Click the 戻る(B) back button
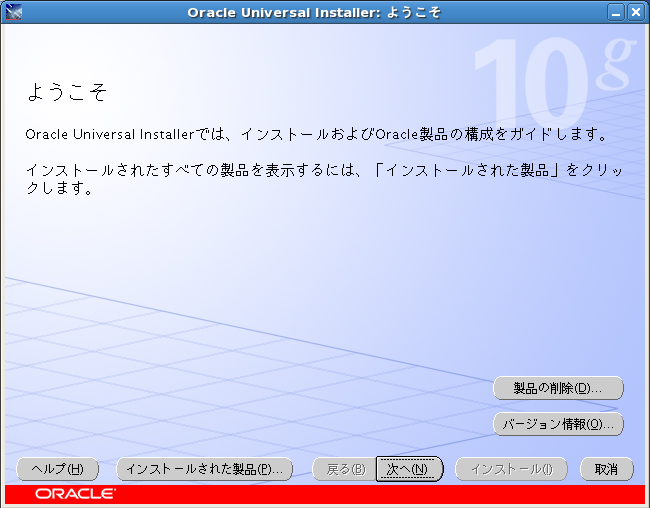The height and width of the screenshot is (508, 650). pyautogui.click(x=344, y=469)
